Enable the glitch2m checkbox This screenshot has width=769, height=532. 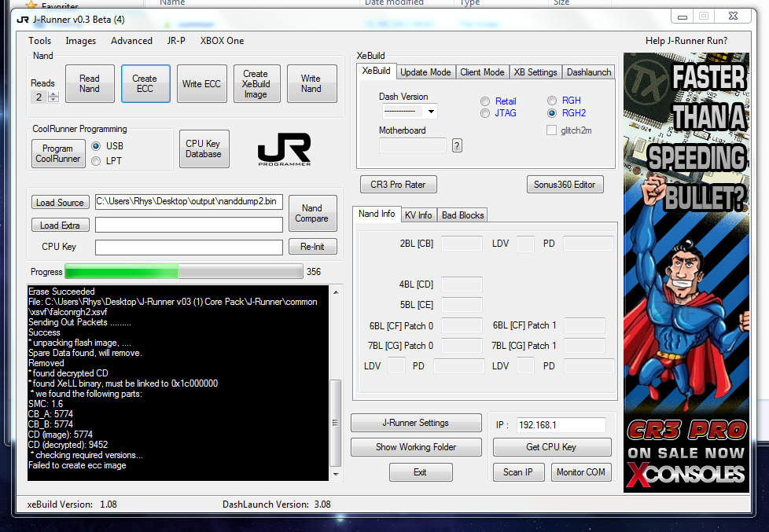tap(551, 130)
